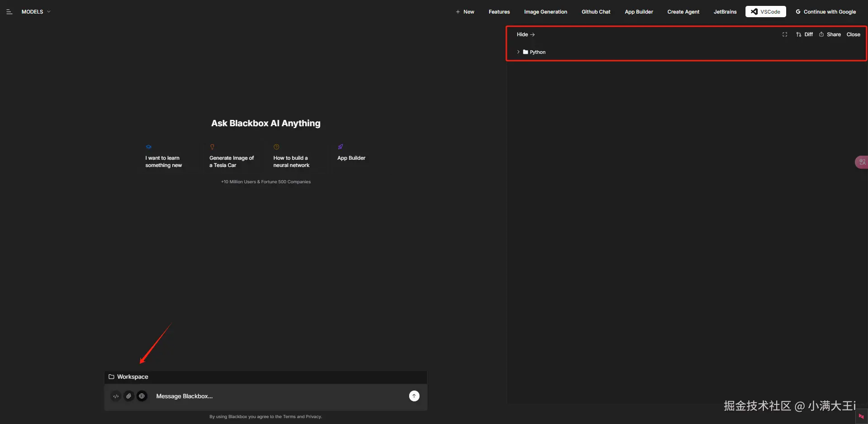Continue with Google sign-in

(826, 12)
